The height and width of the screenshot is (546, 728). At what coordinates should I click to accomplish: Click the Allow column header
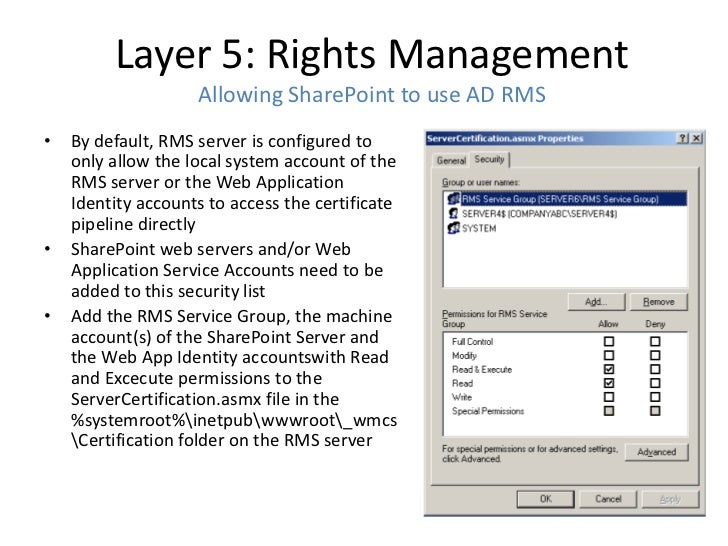pos(608,324)
